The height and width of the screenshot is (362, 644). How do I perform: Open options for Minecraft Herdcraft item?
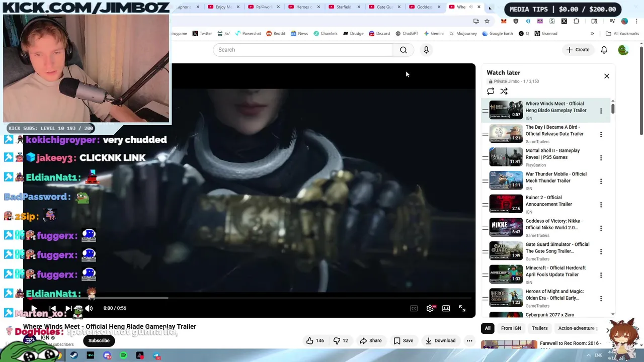(x=601, y=275)
